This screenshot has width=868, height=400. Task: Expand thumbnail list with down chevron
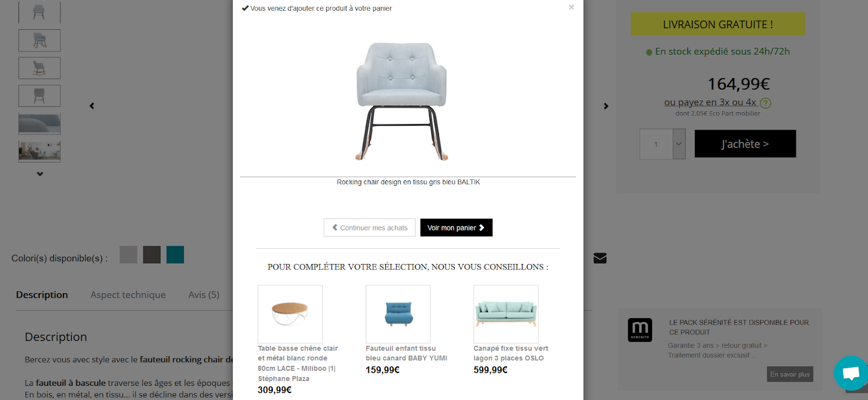point(40,174)
